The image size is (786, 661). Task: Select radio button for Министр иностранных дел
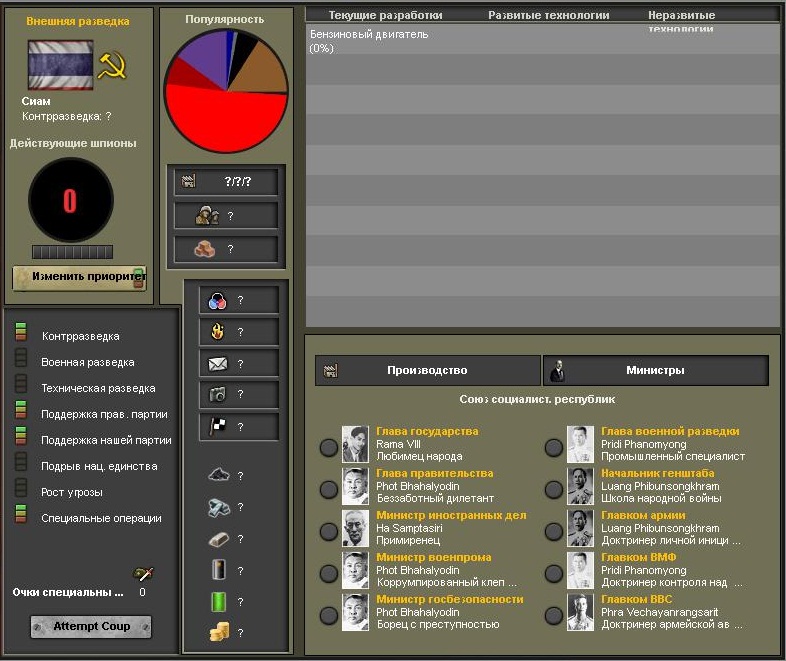click(x=328, y=531)
